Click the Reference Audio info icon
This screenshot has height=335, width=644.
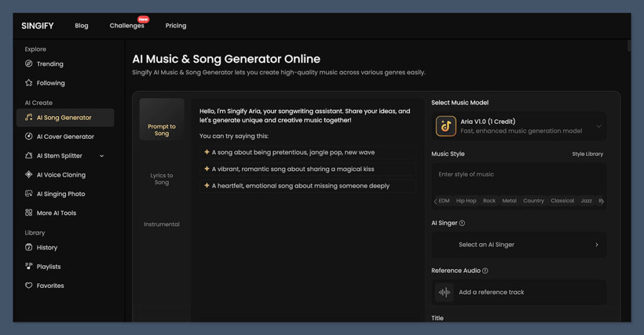pos(485,270)
